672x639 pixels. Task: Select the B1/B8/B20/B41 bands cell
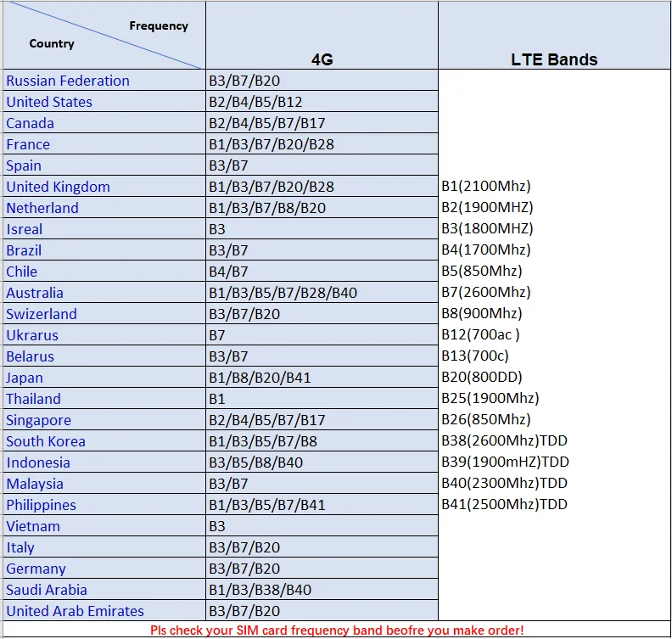click(322, 377)
